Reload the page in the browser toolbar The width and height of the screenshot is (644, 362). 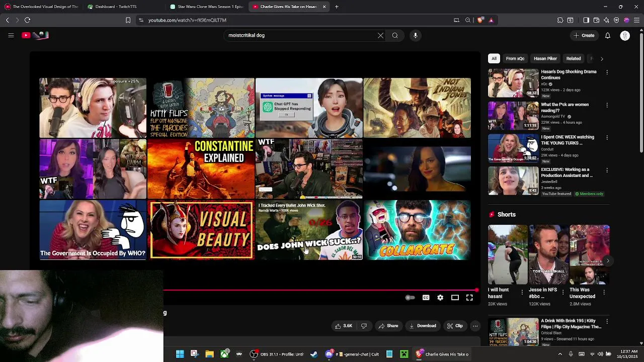[27, 20]
